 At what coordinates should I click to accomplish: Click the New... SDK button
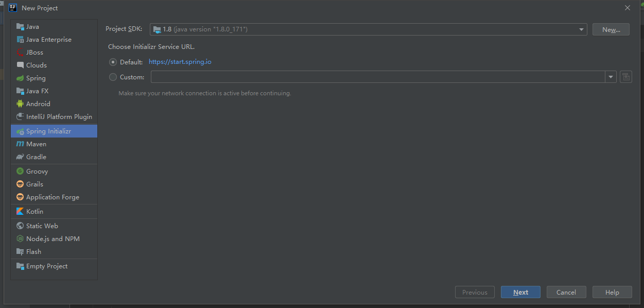(611, 29)
